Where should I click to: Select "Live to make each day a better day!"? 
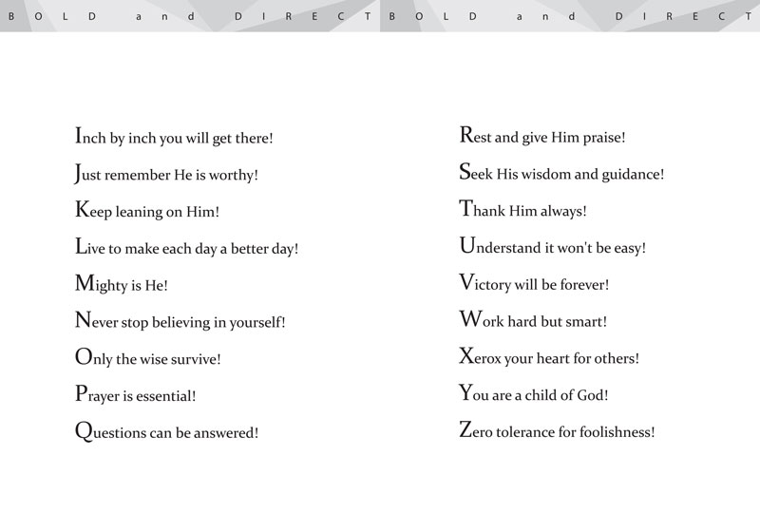186,247
